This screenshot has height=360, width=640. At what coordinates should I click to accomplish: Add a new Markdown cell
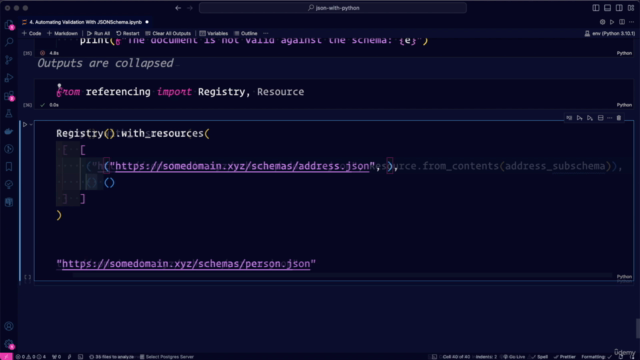tap(62, 33)
